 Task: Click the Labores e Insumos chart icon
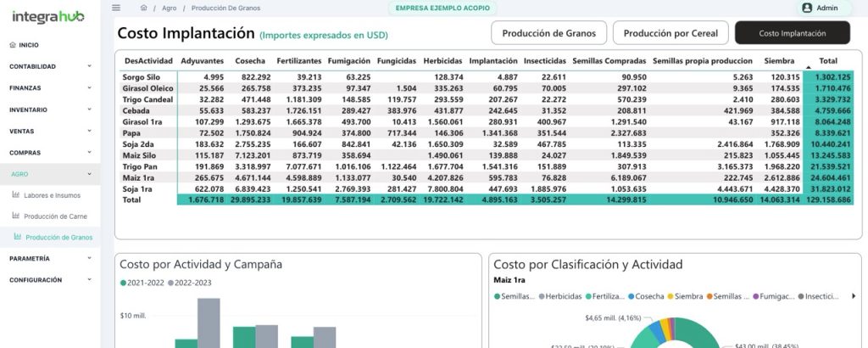[16, 195]
